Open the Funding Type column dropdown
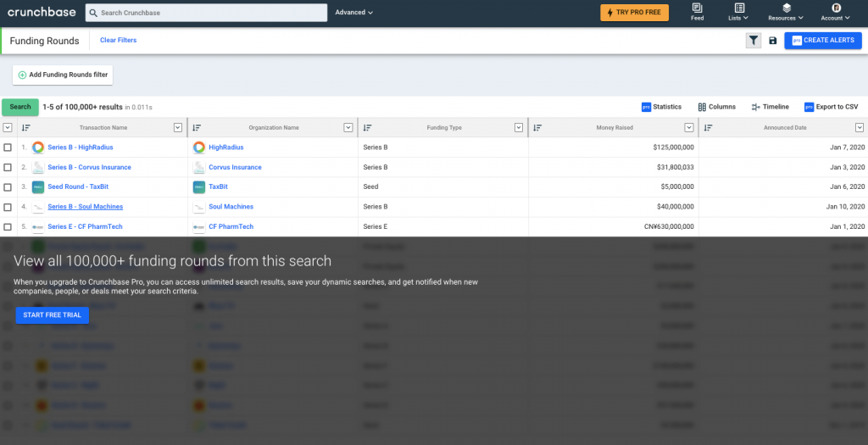The width and height of the screenshot is (868, 445). coord(519,128)
